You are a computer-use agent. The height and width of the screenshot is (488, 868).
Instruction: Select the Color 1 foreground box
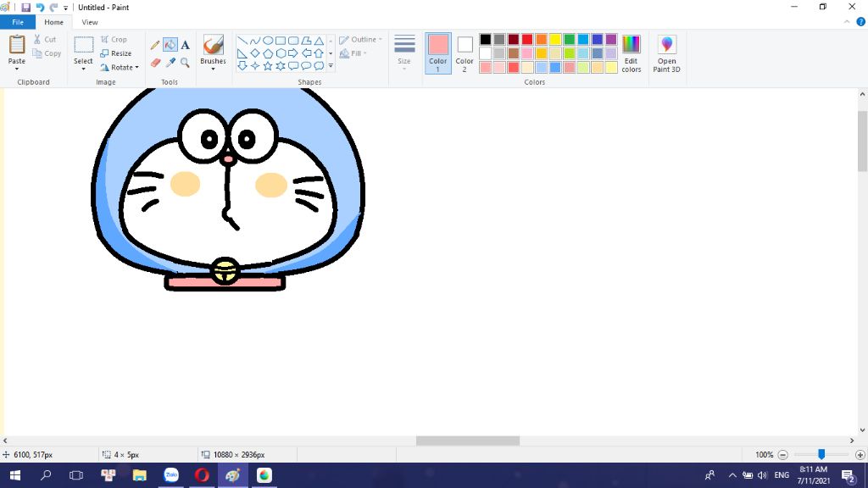pos(438,53)
